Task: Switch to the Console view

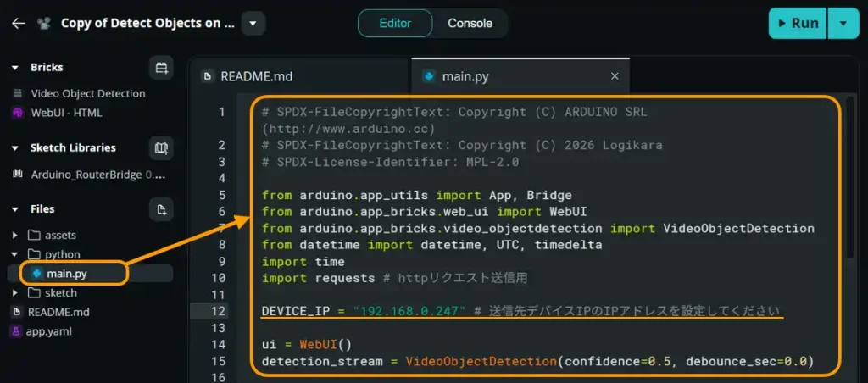Action: click(470, 23)
